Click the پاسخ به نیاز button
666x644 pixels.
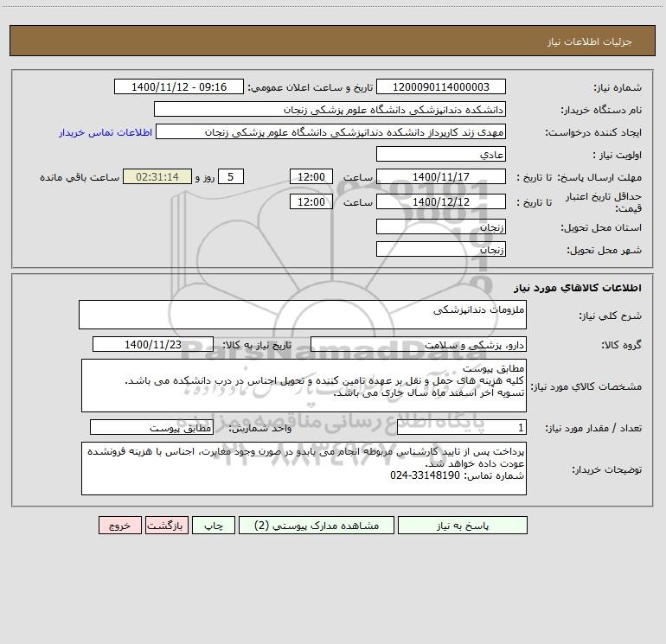click(463, 525)
